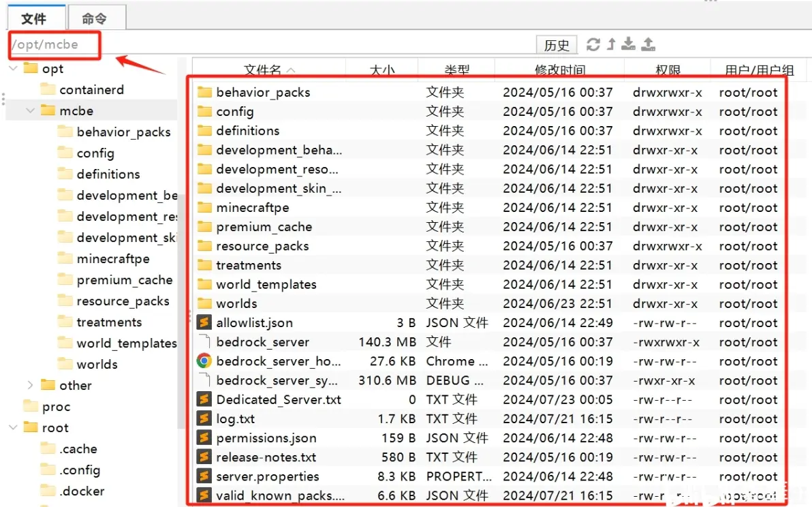
Task: Click the 310.6 MB size cell
Action: tap(388, 380)
